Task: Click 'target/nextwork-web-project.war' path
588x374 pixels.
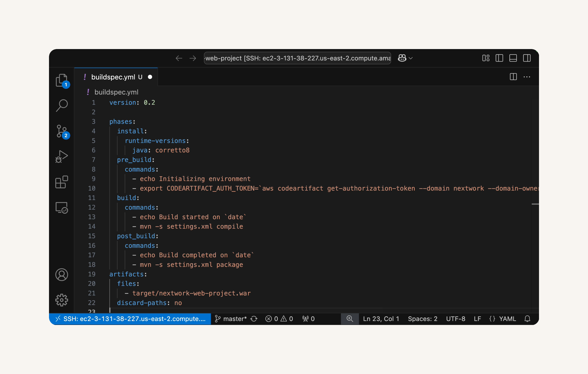Action: [191, 293]
